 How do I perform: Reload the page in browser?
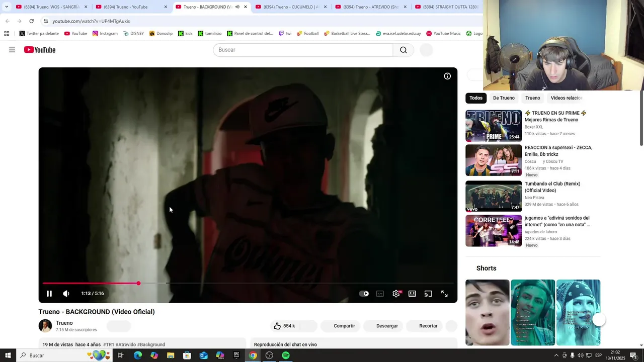click(x=31, y=21)
